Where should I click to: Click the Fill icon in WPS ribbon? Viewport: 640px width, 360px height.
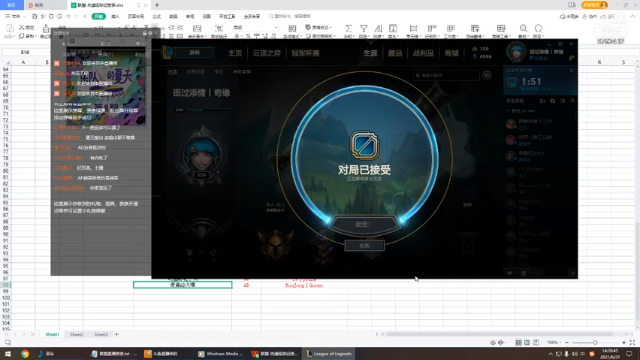(393, 28)
